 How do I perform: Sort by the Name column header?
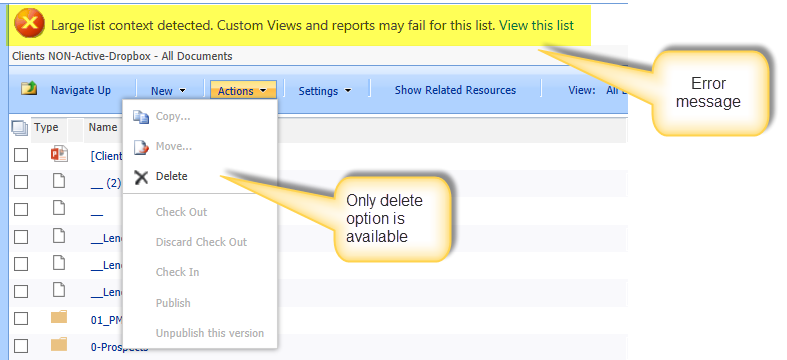[x=103, y=128]
